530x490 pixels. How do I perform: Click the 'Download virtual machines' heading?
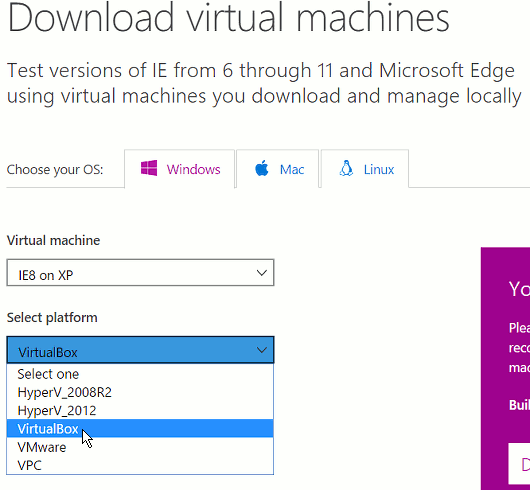pos(228,17)
